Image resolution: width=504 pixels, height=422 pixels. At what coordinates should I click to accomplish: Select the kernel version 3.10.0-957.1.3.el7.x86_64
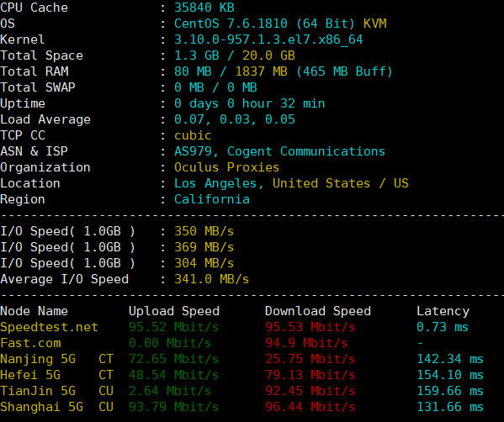tap(268, 40)
